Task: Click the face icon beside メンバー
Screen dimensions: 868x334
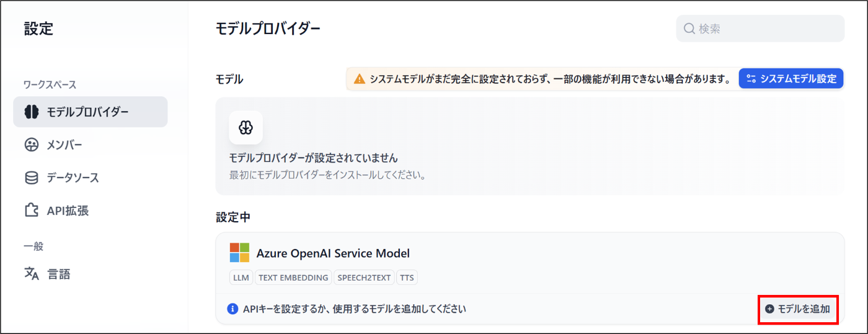Action: coord(32,145)
